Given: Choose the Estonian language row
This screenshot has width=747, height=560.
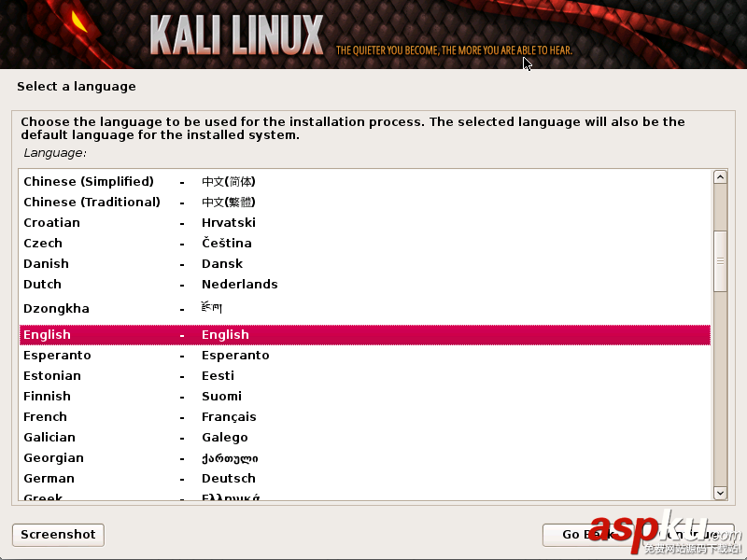Looking at the screenshot, I should click(365, 376).
